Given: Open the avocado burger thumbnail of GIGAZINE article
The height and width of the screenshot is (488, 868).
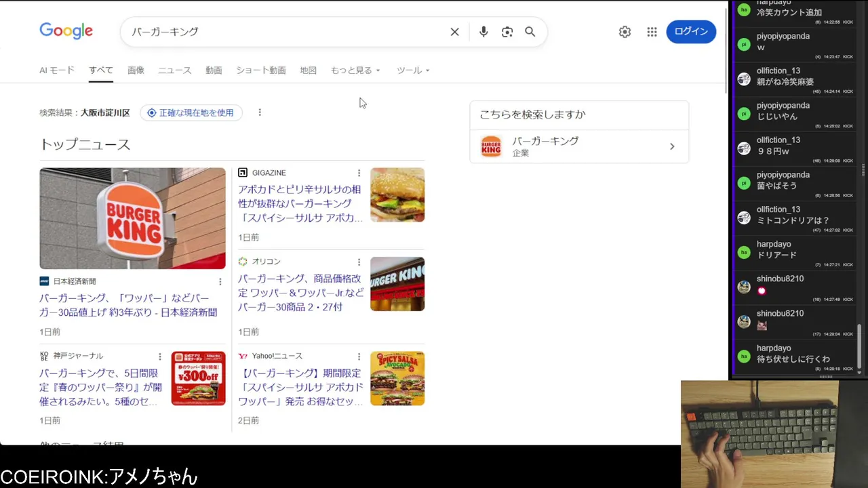Looking at the screenshot, I should tap(397, 195).
